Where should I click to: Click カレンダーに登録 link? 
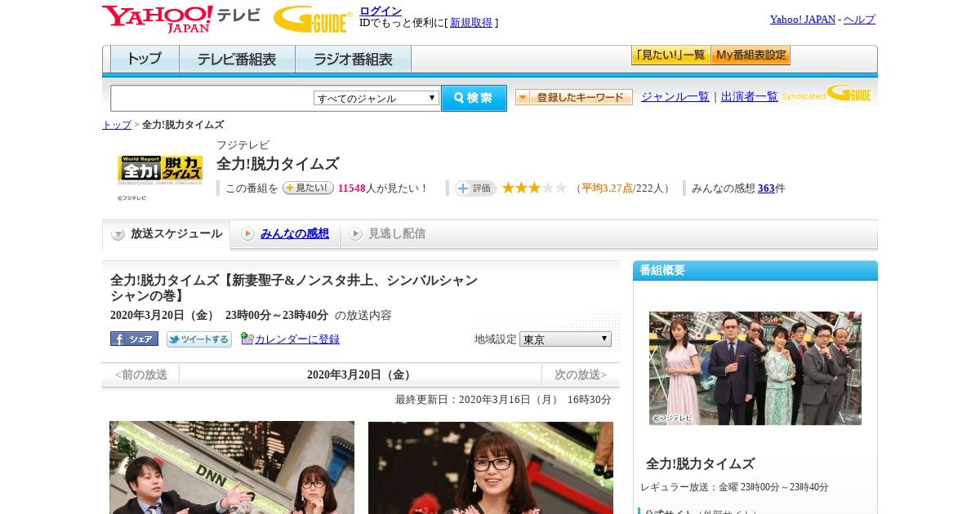(x=297, y=339)
